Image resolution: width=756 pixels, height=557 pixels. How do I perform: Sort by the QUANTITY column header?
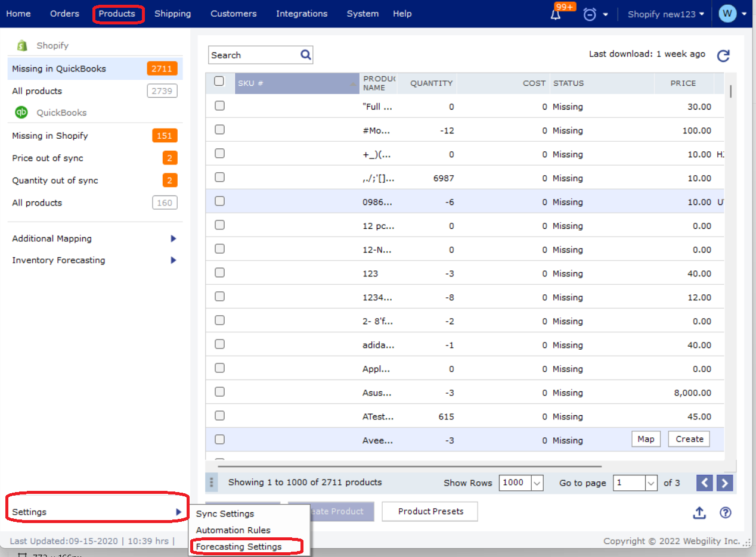coord(431,83)
